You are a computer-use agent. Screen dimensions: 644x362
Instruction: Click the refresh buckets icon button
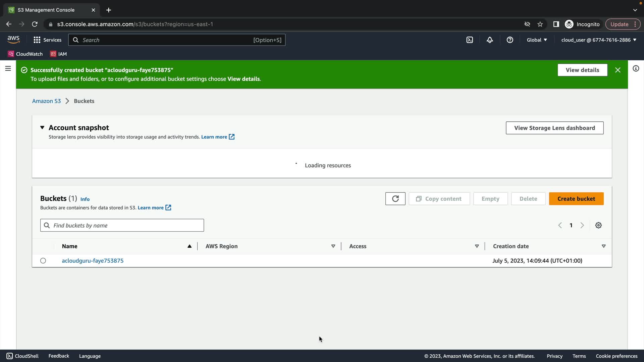[395, 199]
